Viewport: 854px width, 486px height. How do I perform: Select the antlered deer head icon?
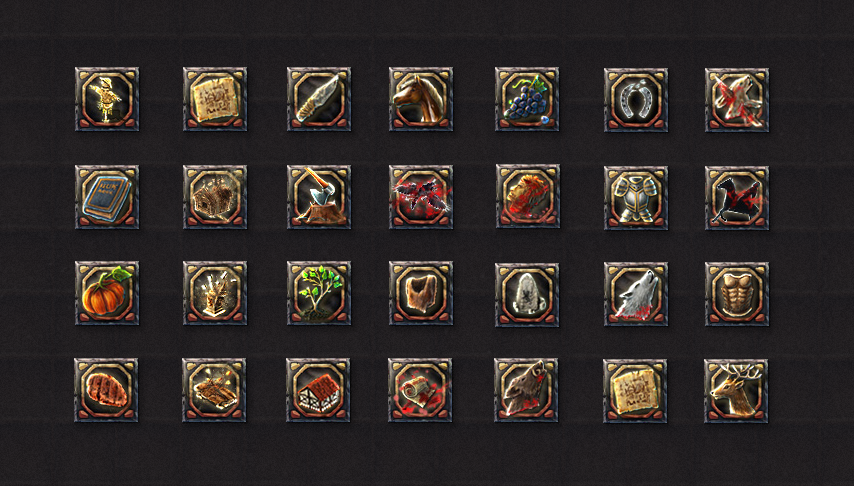[x=736, y=391]
